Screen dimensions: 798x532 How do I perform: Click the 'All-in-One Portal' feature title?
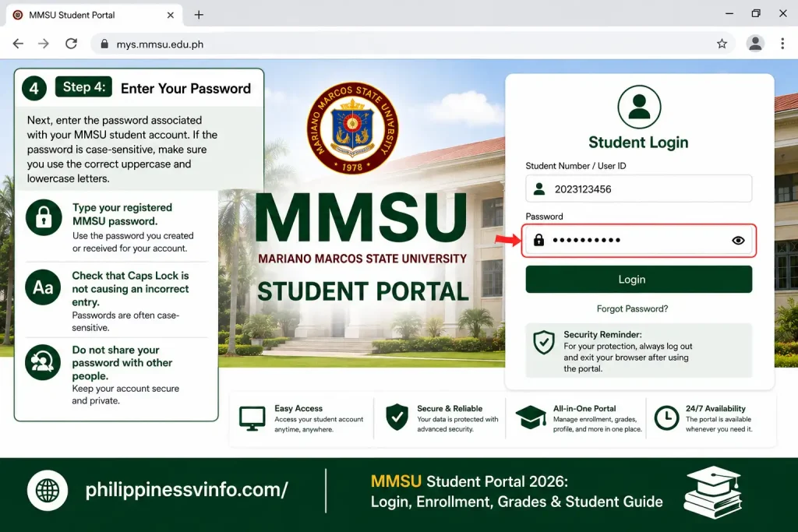(x=584, y=408)
